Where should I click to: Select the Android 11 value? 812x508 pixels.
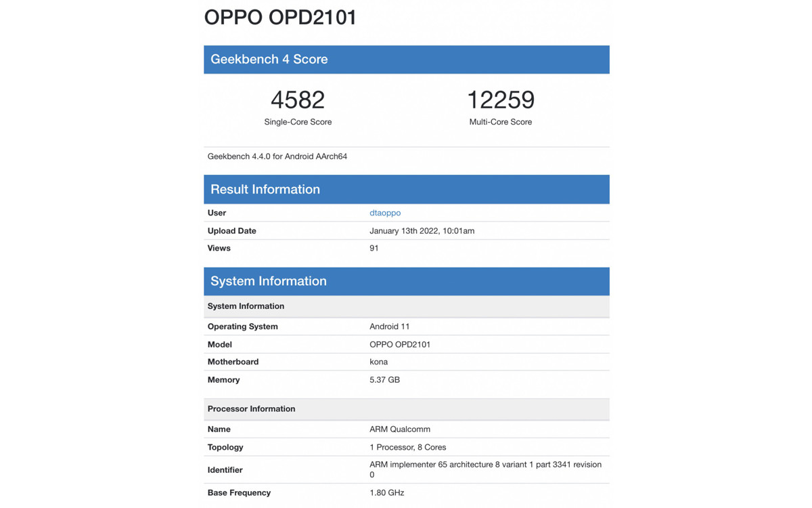click(390, 326)
